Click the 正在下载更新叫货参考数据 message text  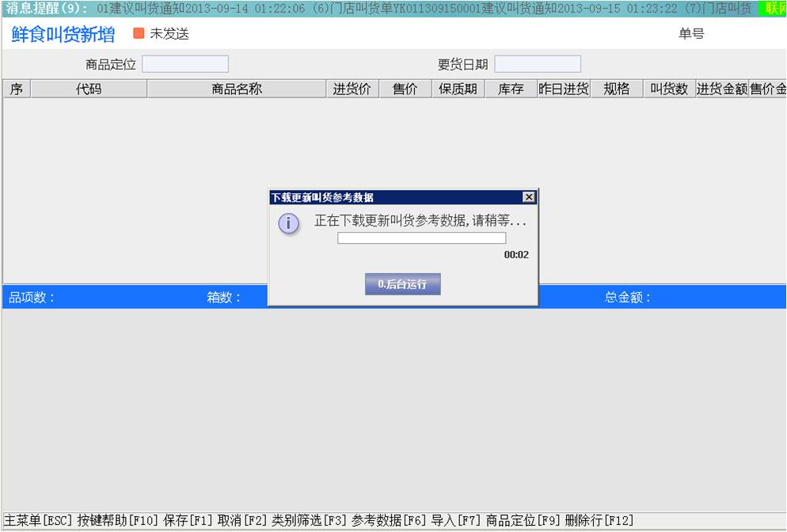[x=420, y=220]
